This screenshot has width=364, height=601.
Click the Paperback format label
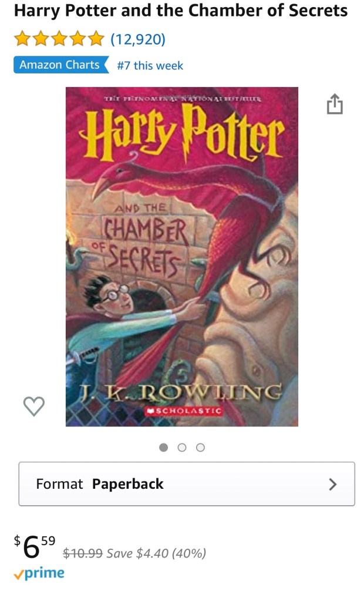pos(128,484)
